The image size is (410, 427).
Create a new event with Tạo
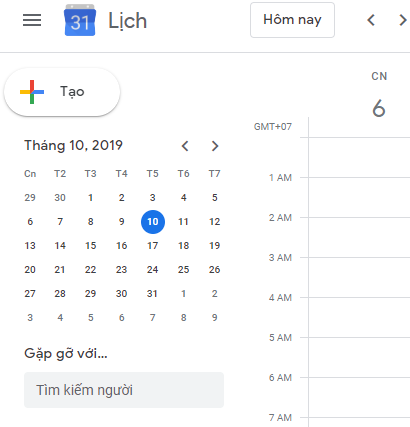point(62,92)
